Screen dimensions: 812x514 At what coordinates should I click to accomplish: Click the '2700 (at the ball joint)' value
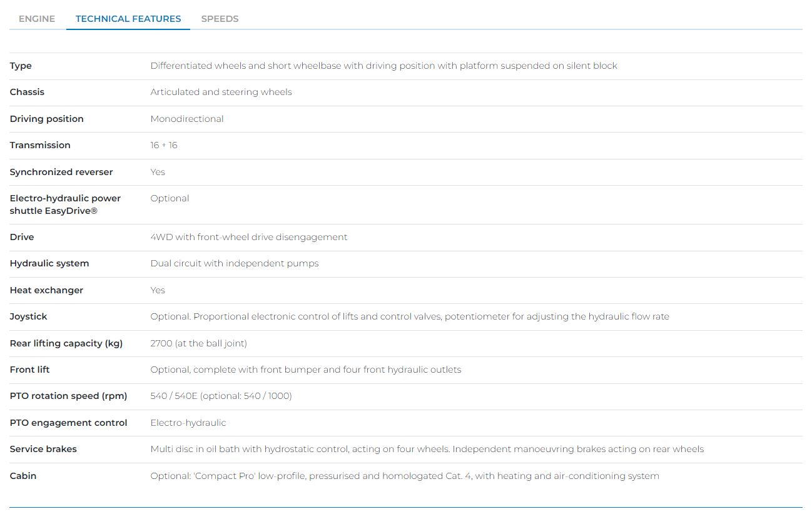coord(198,343)
